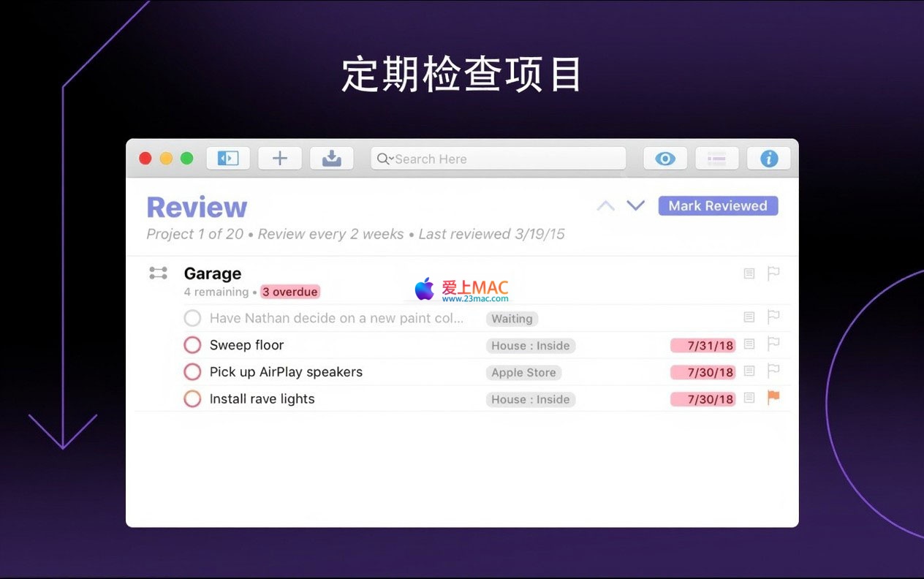
Task: Open the Garage project note icon
Action: [x=749, y=273]
